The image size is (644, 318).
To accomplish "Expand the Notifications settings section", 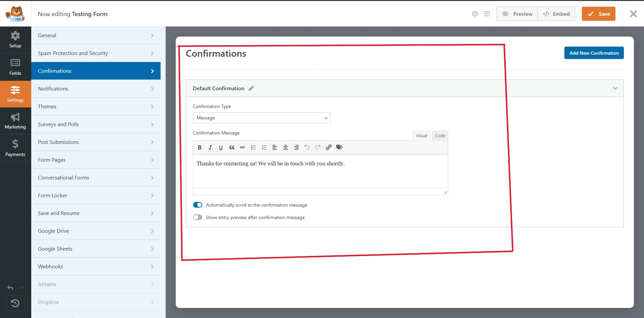I will pyautogui.click(x=96, y=89).
